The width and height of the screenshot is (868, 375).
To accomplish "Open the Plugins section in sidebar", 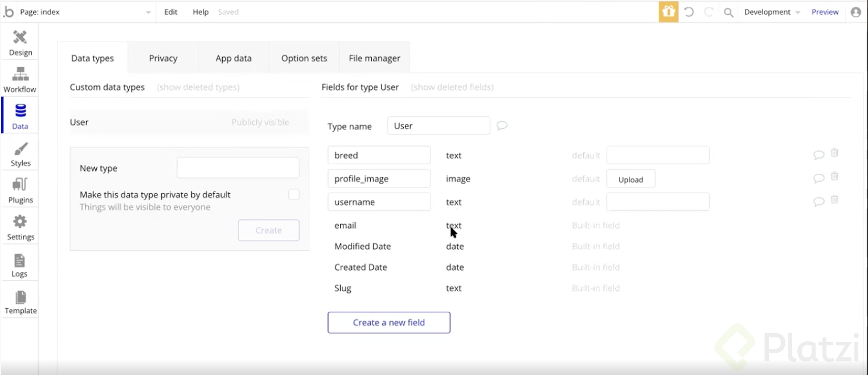I will (20, 191).
